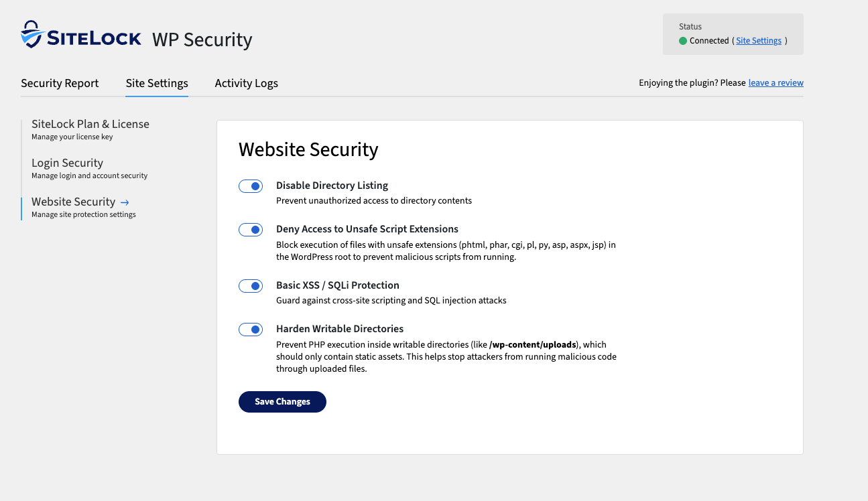The height and width of the screenshot is (501, 868).
Task: Open SiteLock Plan & License settings
Action: [x=90, y=124]
